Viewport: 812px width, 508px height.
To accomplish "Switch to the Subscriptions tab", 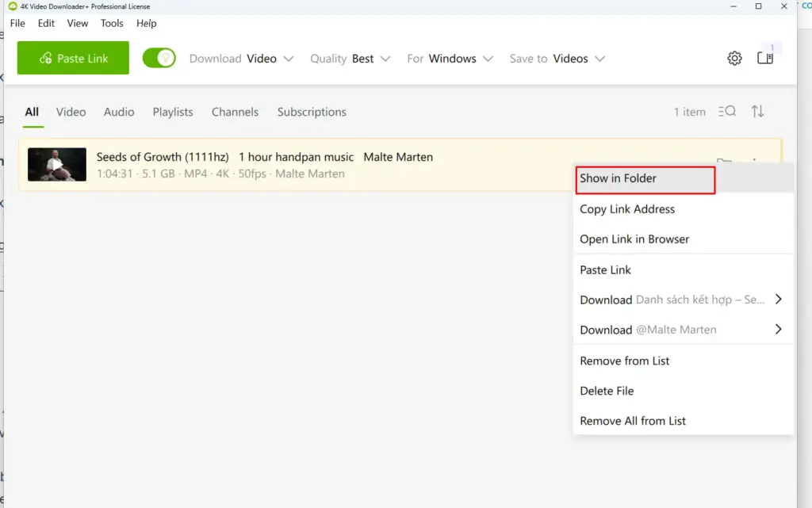I will (312, 112).
